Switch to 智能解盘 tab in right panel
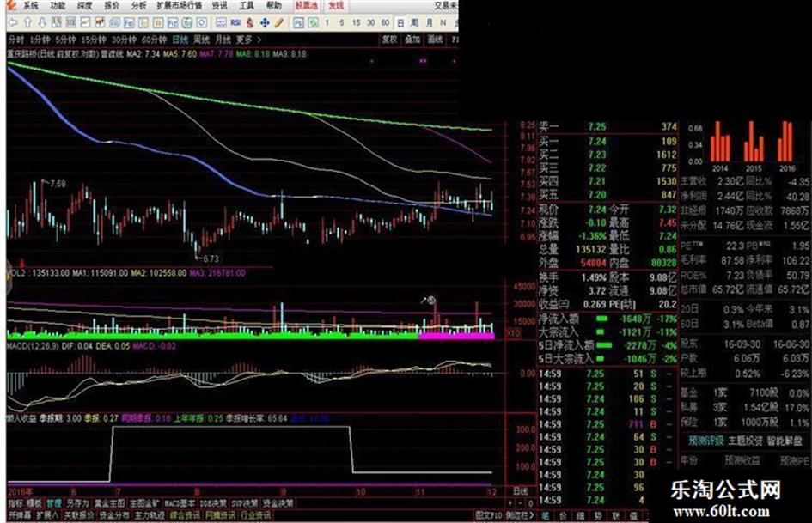The width and height of the screenshot is (812, 523). tap(785, 441)
